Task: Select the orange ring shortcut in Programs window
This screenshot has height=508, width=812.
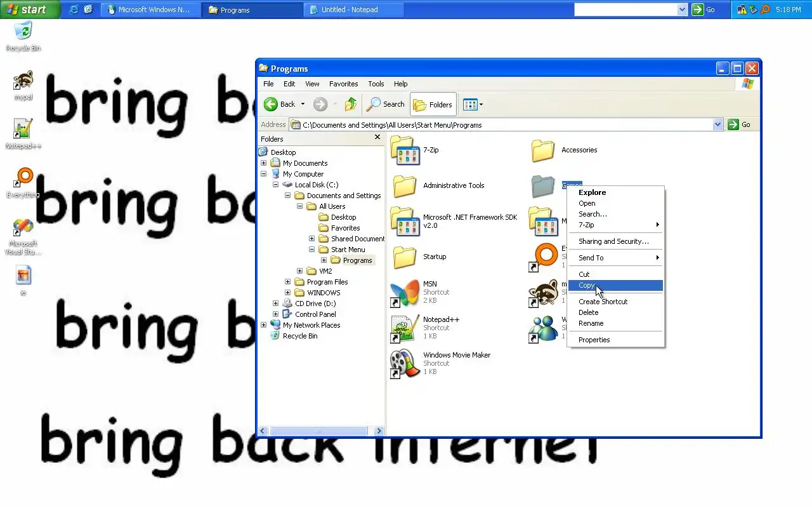Action: pos(544,257)
